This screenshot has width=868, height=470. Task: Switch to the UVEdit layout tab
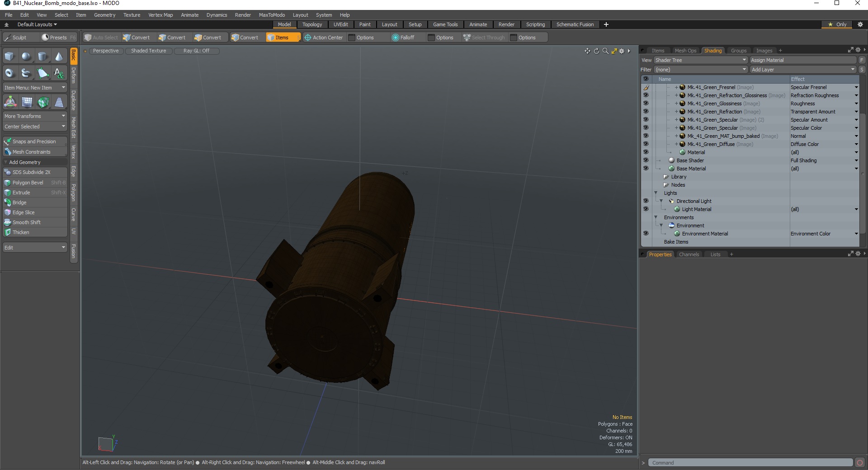340,24
